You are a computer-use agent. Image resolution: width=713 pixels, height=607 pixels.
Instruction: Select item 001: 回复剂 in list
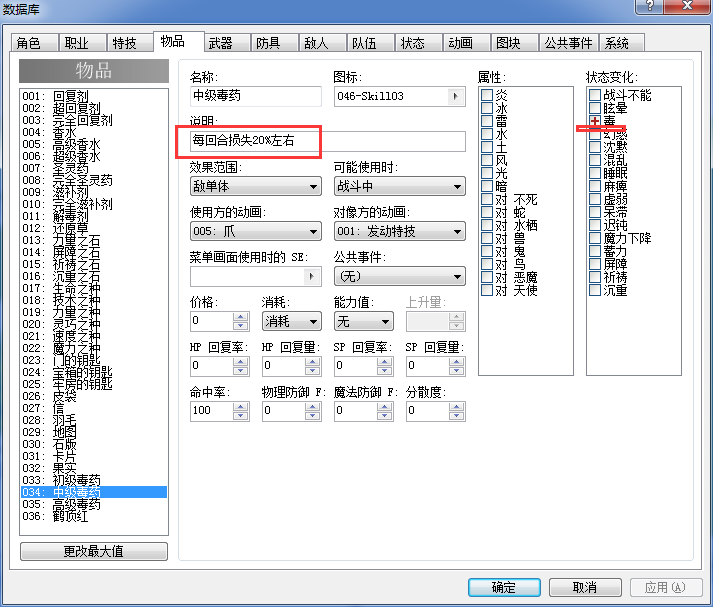(x=94, y=96)
